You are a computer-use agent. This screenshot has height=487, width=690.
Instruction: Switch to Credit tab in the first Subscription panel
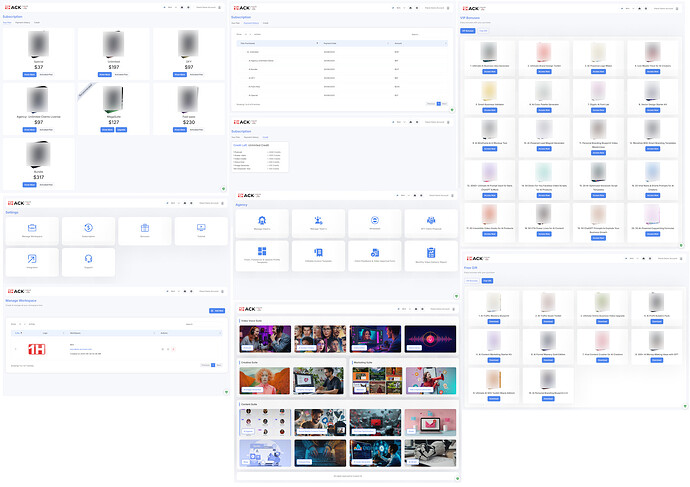click(37, 22)
